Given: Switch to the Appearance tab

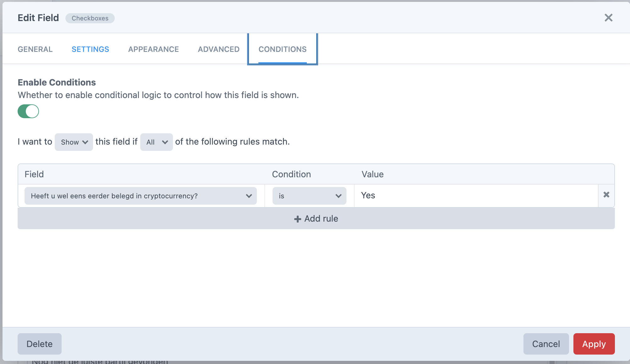Looking at the screenshot, I should click(153, 49).
